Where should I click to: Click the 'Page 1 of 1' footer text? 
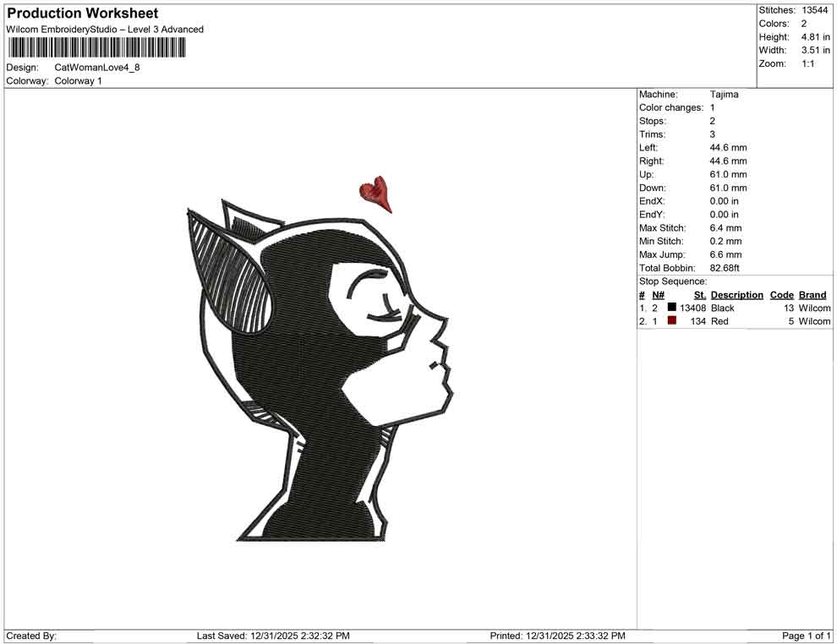(x=806, y=636)
